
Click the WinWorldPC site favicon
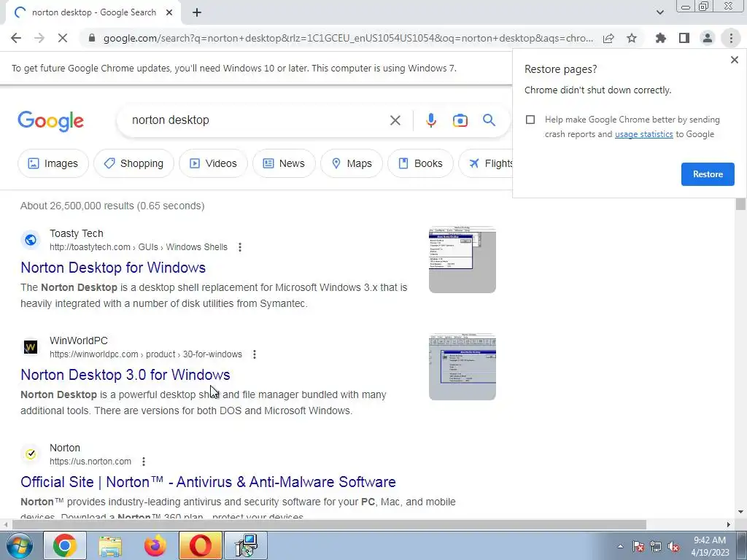tap(31, 346)
